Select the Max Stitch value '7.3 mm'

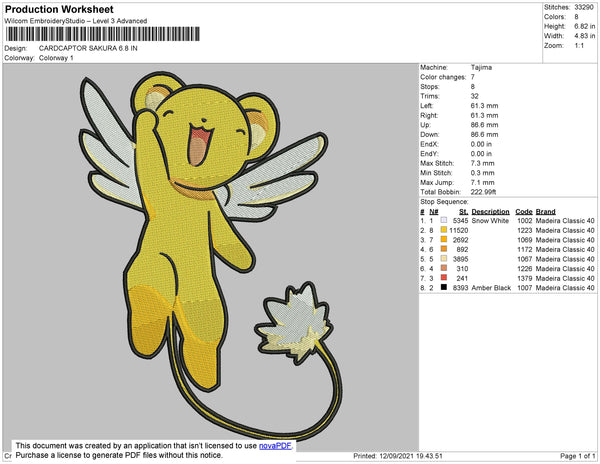(483, 163)
